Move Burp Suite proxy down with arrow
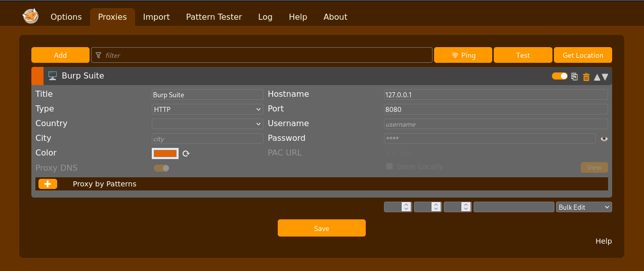Screen dimensions: 644x271 [605, 77]
